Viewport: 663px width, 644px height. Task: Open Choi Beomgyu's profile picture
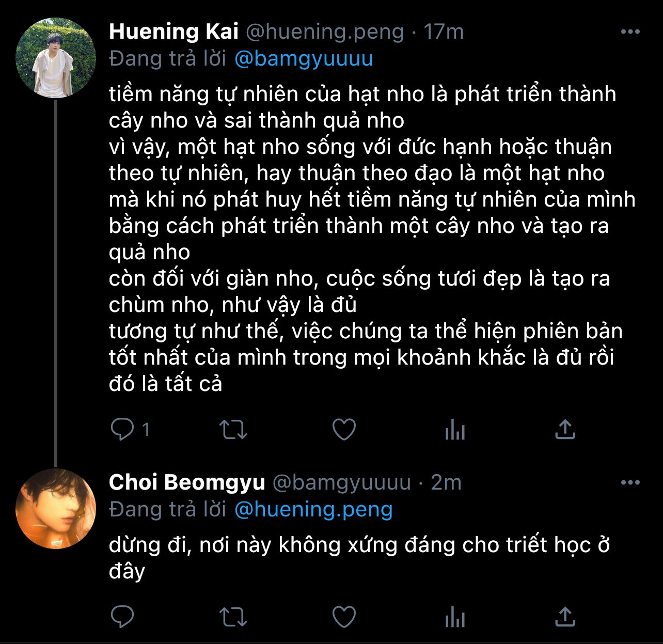tap(56, 508)
